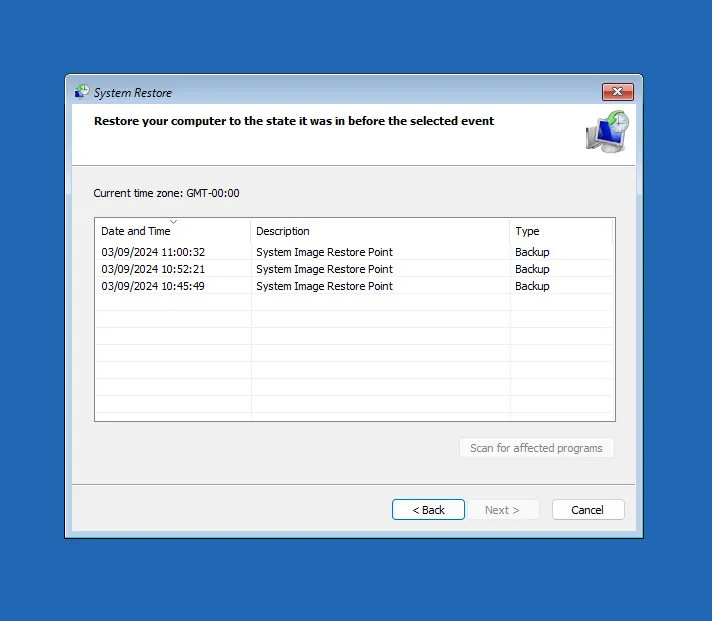Click description in the 10:52:21 row
The image size is (712, 621).
click(x=324, y=269)
